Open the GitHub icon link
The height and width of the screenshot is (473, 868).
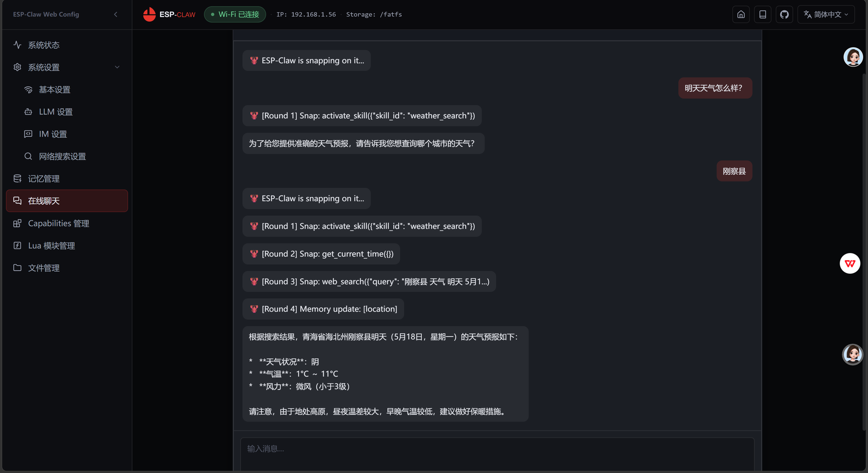(x=784, y=14)
